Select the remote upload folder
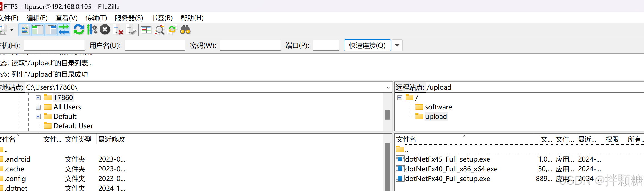Screen dimensions: 644x191 point(436,117)
